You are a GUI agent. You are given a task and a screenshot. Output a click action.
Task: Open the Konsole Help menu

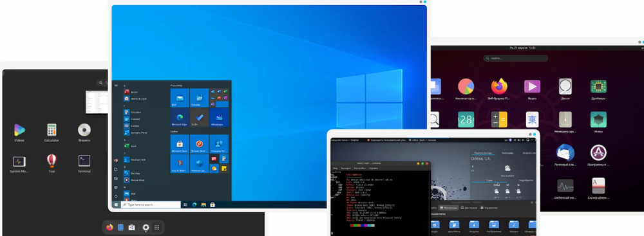click(374, 168)
